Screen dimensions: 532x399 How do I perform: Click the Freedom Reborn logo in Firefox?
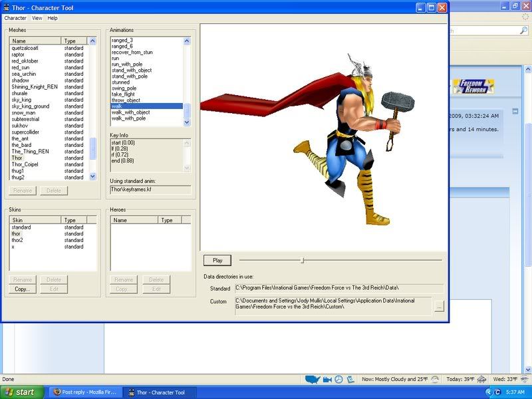[x=473, y=86]
